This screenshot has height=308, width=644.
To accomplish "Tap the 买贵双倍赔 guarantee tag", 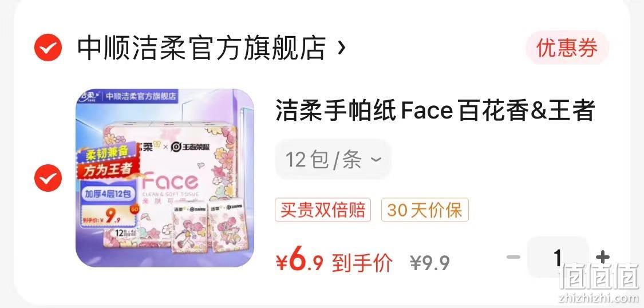I will [x=323, y=210].
